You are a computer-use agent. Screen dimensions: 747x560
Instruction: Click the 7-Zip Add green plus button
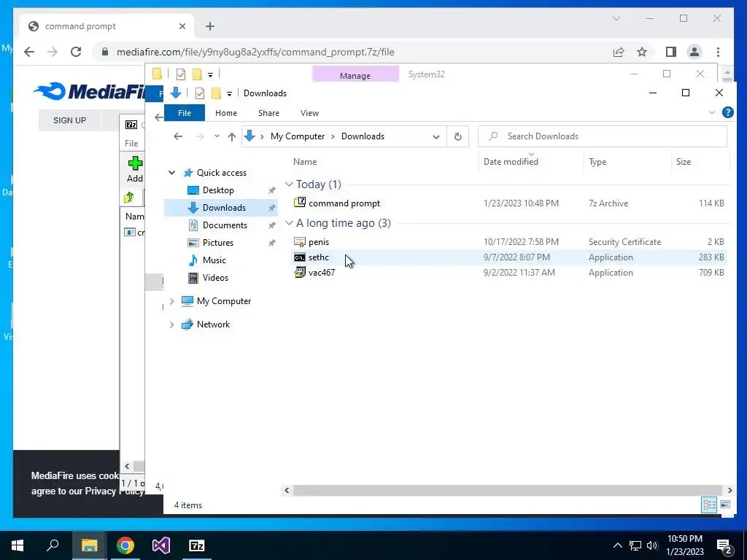point(135,169)
